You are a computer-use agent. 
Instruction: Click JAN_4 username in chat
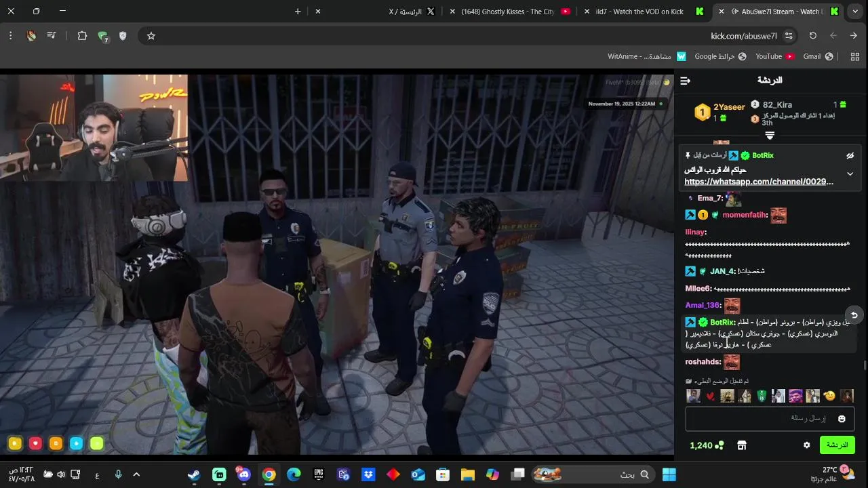[723, 271]
